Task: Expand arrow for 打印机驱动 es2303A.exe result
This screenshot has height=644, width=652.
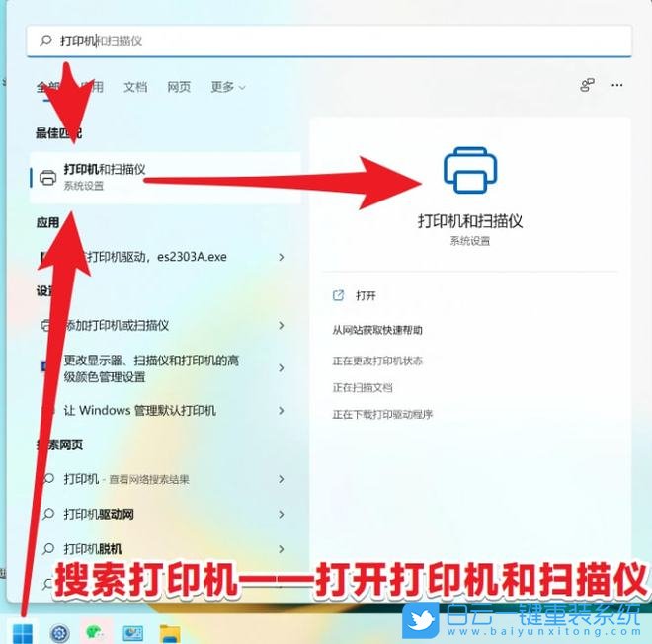Action: tap(282, 257)
